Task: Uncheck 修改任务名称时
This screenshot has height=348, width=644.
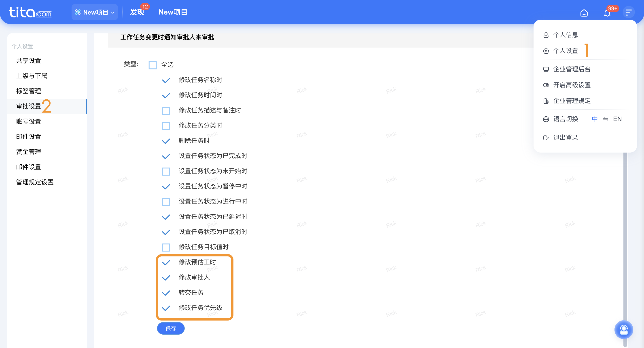Action: pyautogui.click(x=166, y=80)
